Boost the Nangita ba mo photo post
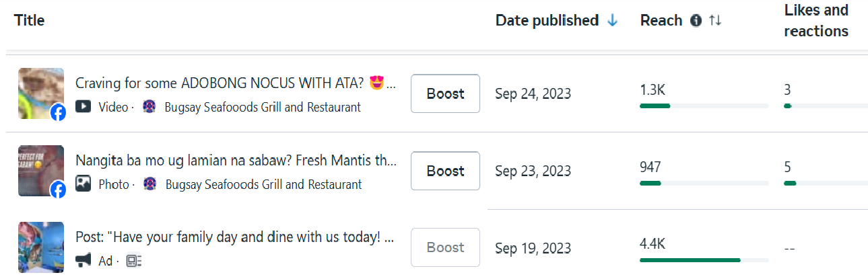 tap(445, 171)
